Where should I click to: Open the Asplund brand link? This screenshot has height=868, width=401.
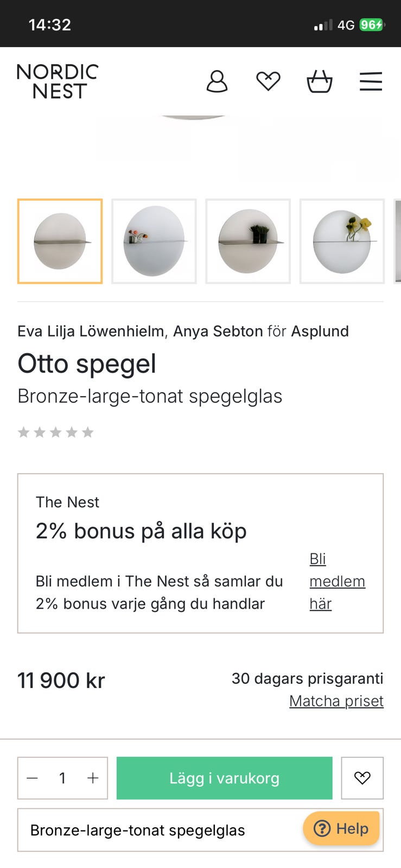(x=320, y=331)
